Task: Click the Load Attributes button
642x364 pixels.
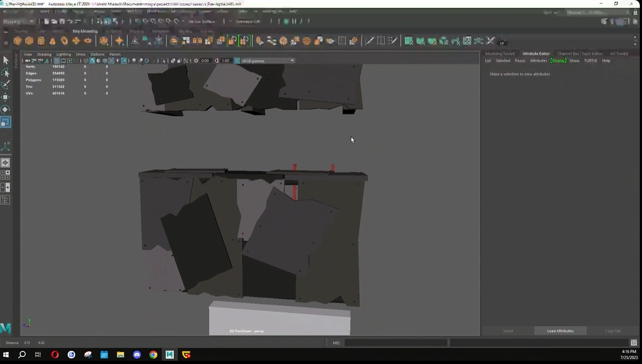Action: click(x=560, y=331)
